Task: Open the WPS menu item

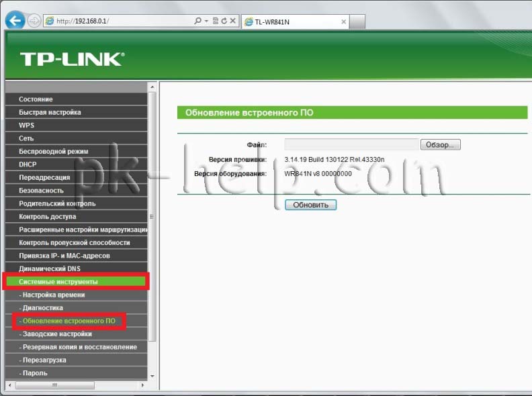Action: coord(77,125)
